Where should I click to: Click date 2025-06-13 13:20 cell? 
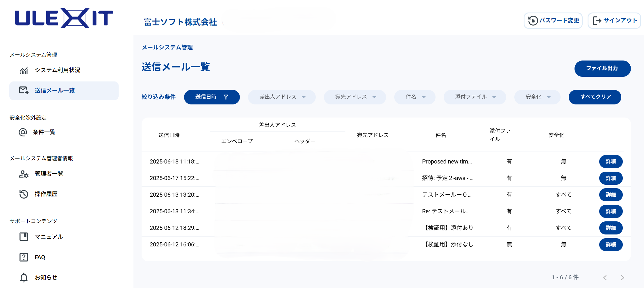point(174,195)
